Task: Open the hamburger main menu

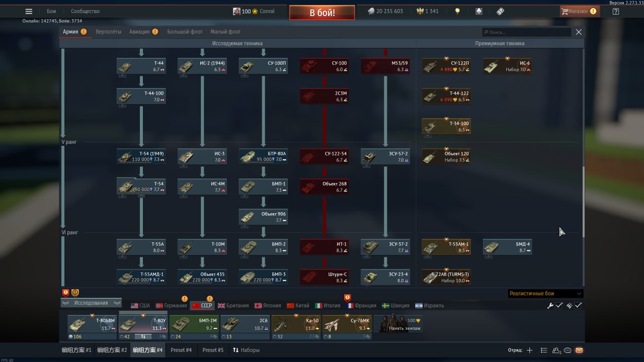Action: (29, 11)
